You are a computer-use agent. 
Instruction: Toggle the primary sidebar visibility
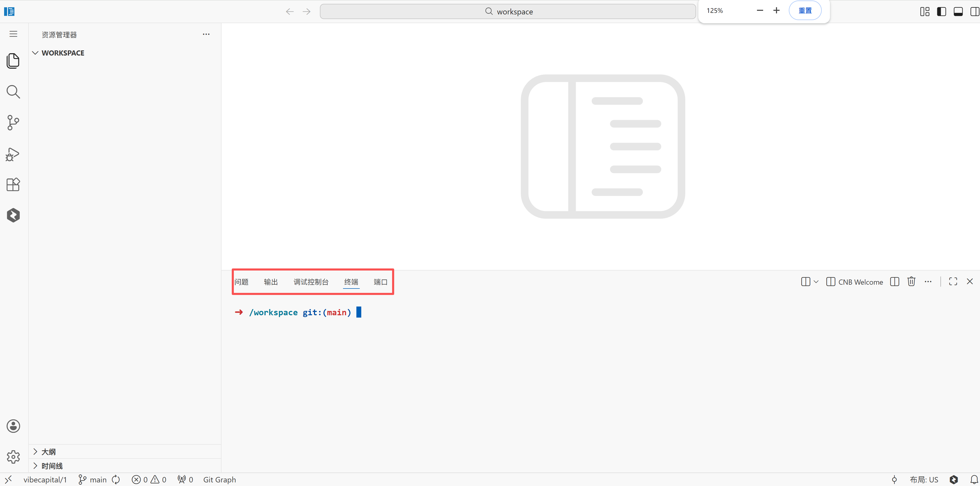[x=941, y=11]
